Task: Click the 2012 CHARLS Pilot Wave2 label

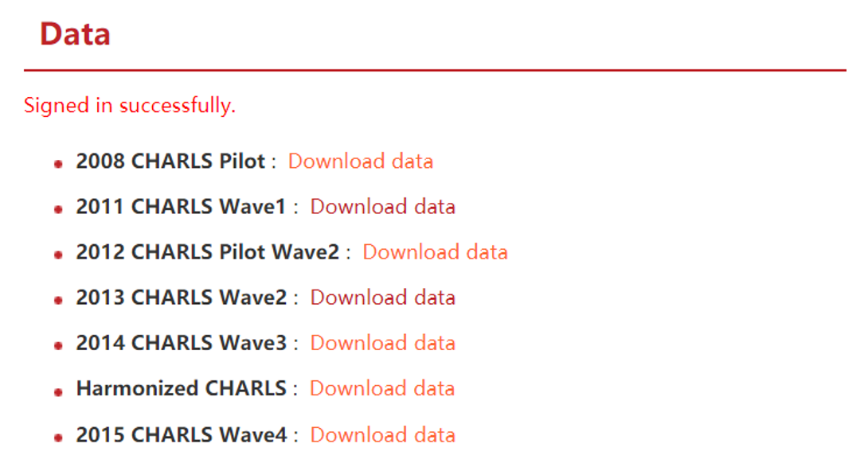Action: click(208, 251)
